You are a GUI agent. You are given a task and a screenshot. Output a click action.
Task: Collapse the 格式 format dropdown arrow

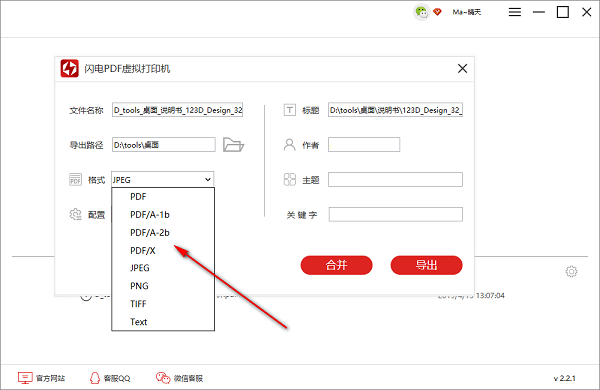tap(207, 179)
